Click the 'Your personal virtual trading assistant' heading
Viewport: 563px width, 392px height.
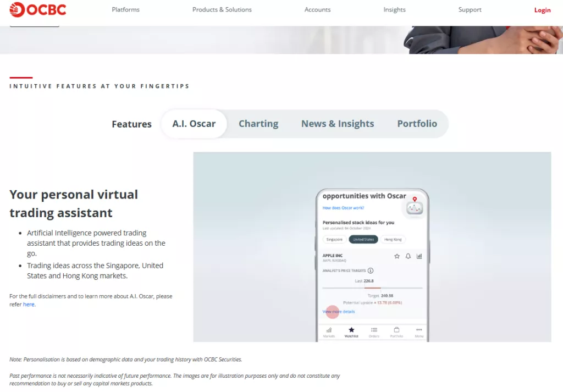[x=74, y=203]
